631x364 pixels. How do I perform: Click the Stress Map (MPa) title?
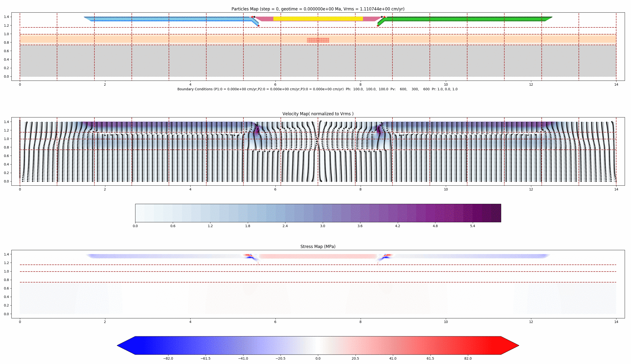coord(318,246)
